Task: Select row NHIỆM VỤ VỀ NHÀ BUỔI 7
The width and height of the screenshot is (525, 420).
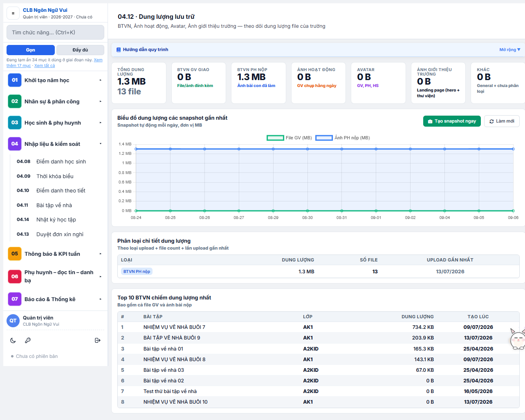Action: [x=318, y=327]
